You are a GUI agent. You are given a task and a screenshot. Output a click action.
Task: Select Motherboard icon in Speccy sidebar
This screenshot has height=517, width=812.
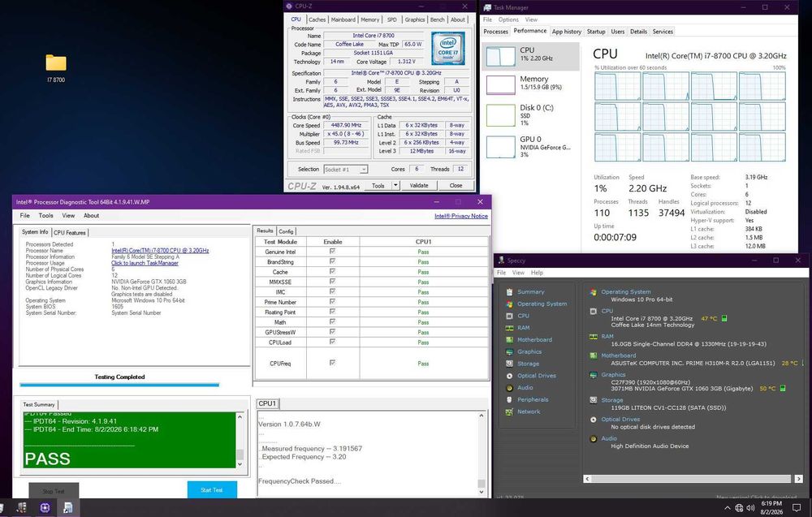(510, 339)
